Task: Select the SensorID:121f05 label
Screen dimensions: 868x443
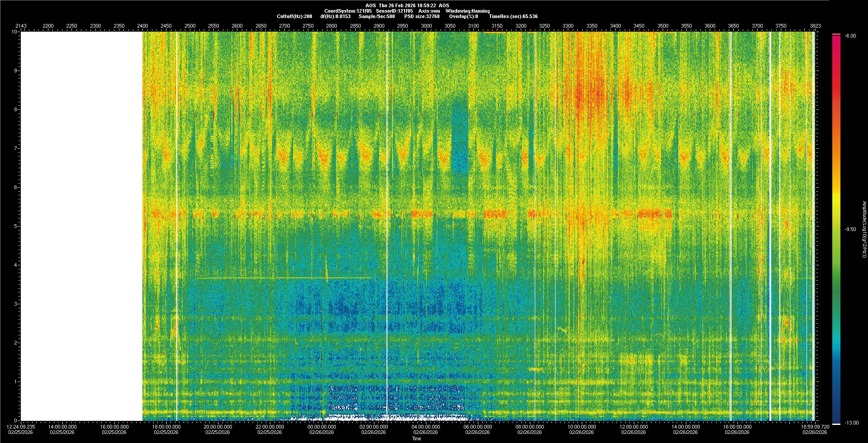Action: pos(394,11)
